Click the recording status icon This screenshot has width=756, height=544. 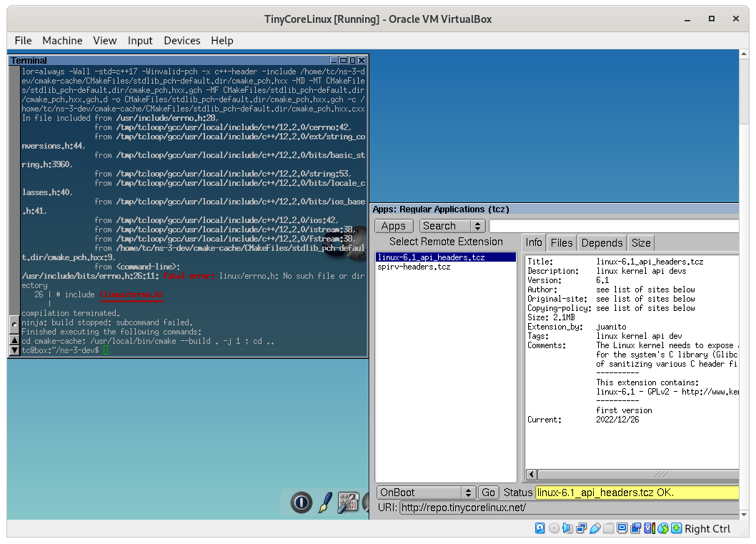pos(635,528)
